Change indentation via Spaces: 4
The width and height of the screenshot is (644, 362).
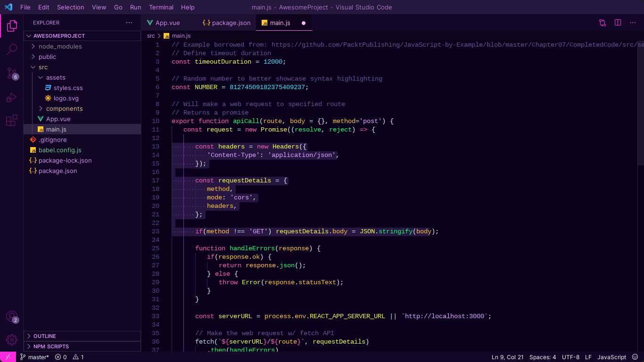[542, 357]
